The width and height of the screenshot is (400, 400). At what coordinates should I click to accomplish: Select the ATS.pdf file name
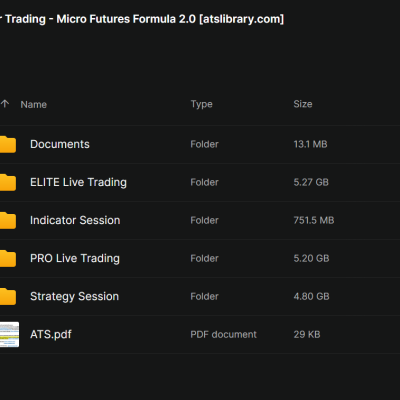(x=51, y=334)
